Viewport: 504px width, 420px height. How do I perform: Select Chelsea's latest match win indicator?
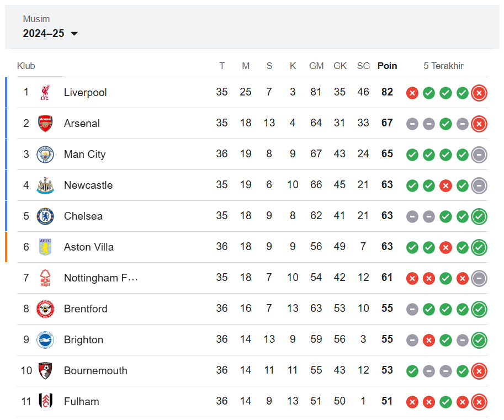coord(479,216)
